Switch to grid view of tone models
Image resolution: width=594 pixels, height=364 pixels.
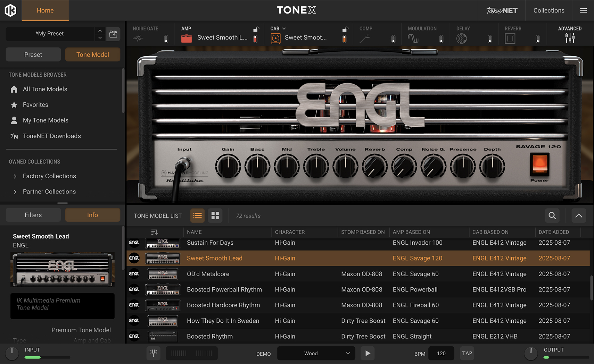(x=215, y=216)
